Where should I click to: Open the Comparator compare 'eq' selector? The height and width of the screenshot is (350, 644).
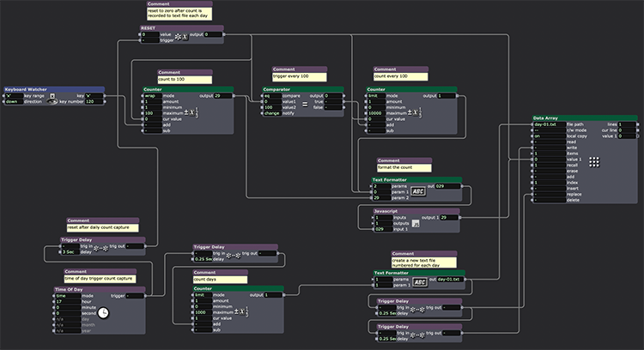pos(271,95)
